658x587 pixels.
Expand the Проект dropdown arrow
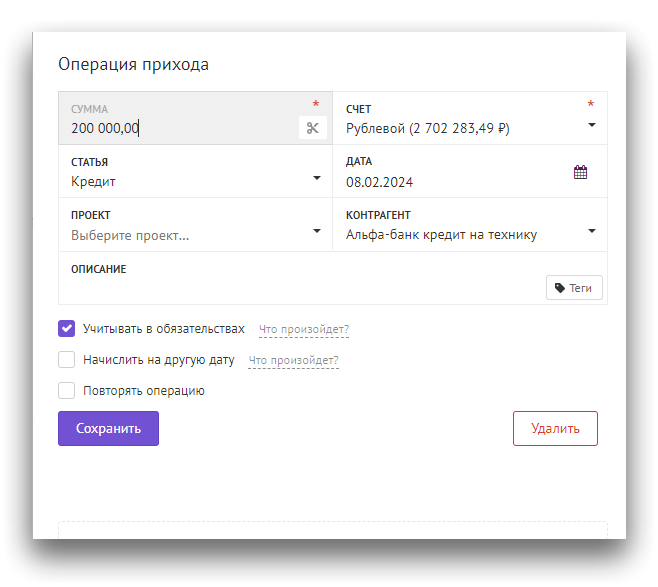(317, 231)
